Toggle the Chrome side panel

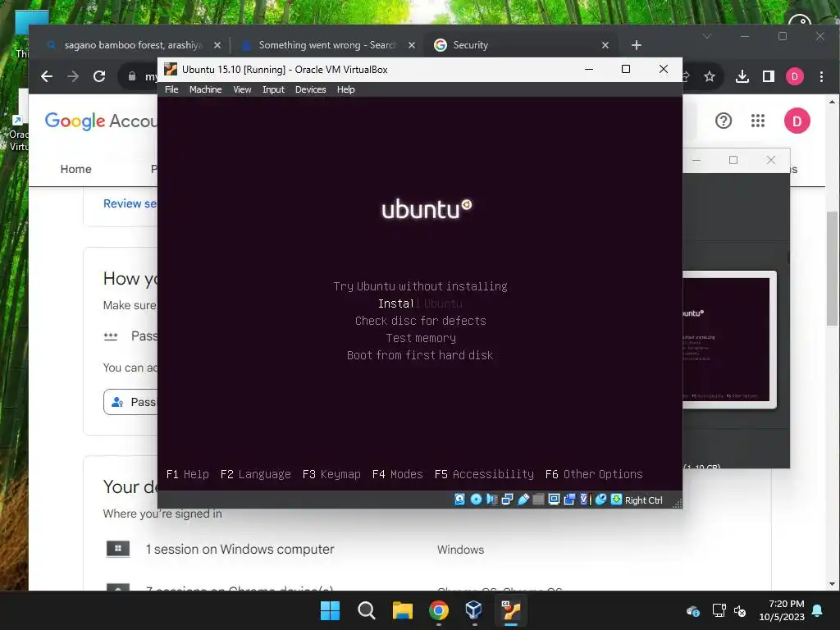pyautogui.click(x=768, y=76)
